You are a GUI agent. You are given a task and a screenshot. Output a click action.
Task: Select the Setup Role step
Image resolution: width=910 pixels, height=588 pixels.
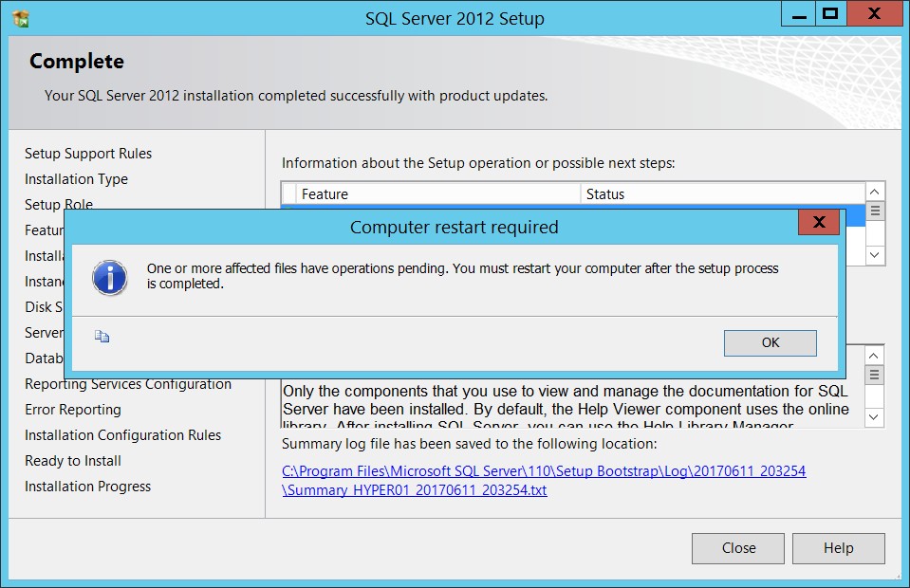point(59,204)
